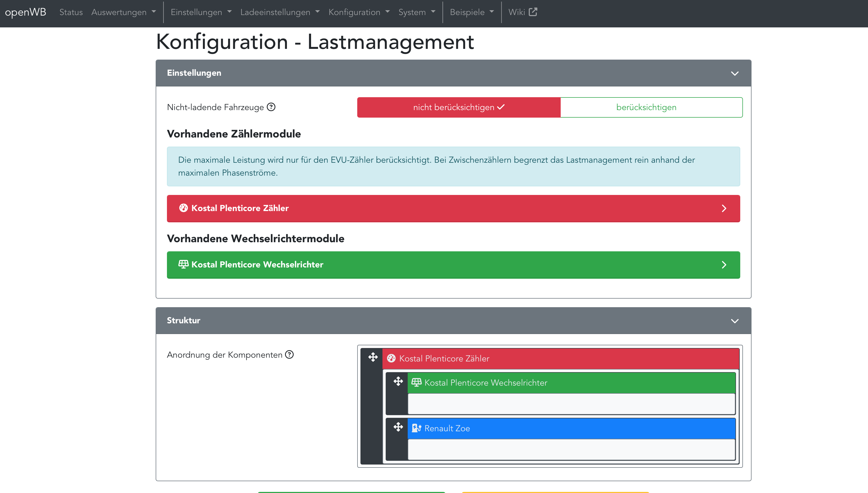Open the Status page
This screenshot has width=868, height=493.
tap(71, 12)
